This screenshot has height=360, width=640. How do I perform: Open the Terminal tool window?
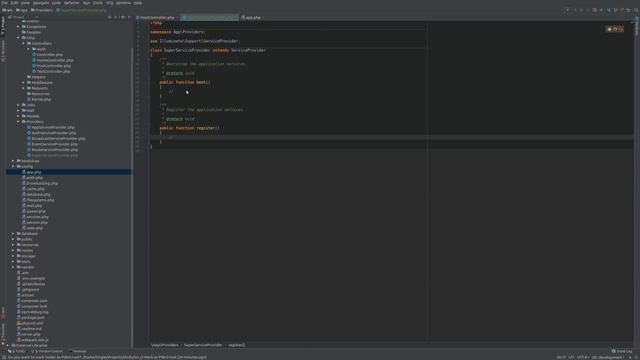(x=78, y=351)
